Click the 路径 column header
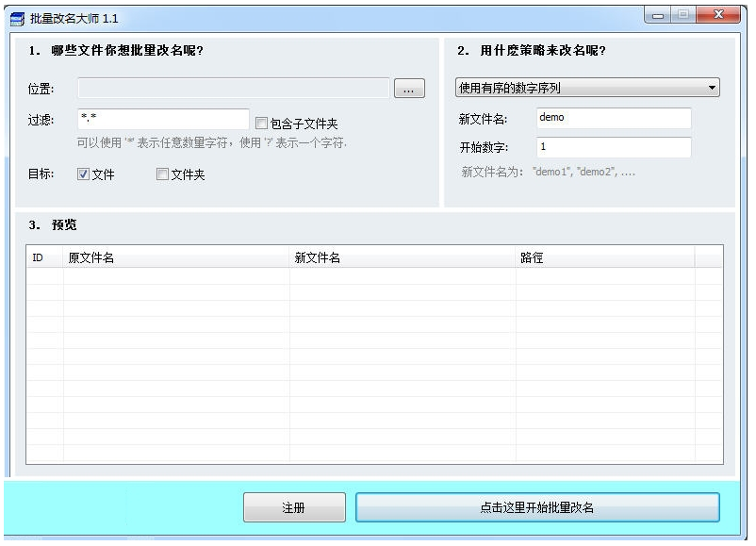The height and width of the screenshot is (546, 756). tap(604, 257)
